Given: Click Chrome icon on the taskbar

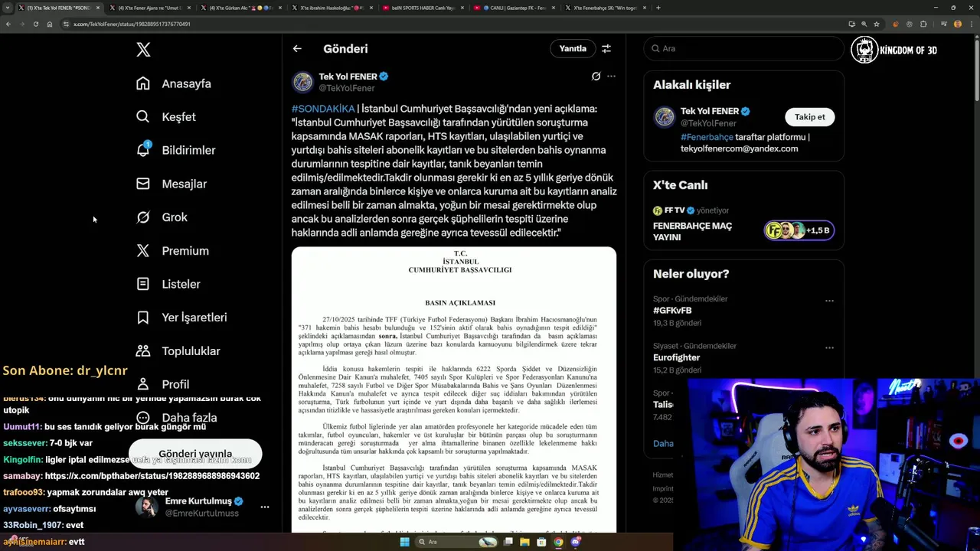Looking at the screenshot, I should [x=558, y=542].
